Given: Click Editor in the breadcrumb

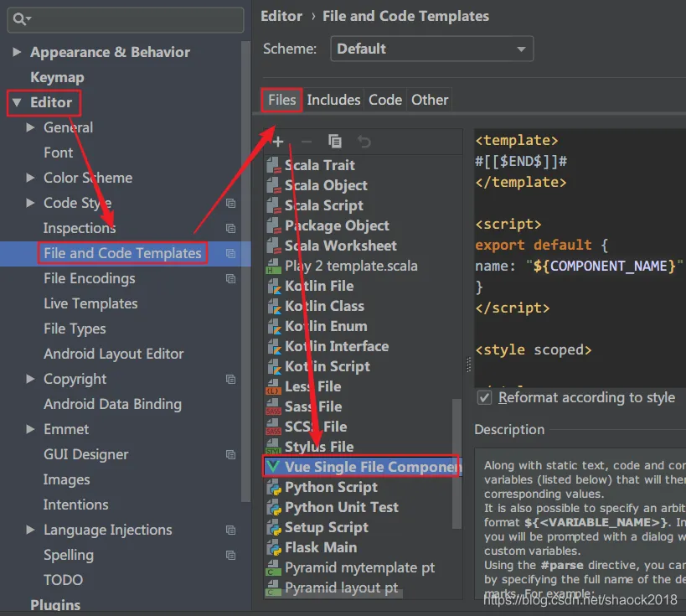Looking at the screenshot, I should [x=281, y=16].
